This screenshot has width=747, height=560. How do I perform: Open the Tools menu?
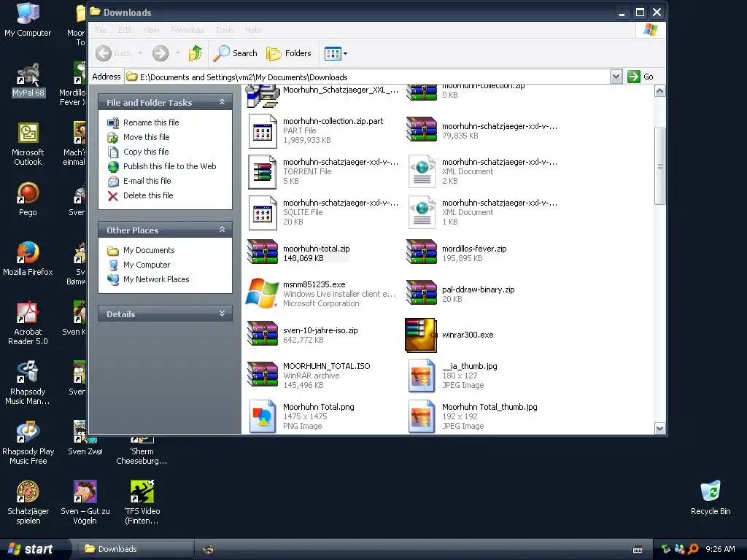point(225,29)
